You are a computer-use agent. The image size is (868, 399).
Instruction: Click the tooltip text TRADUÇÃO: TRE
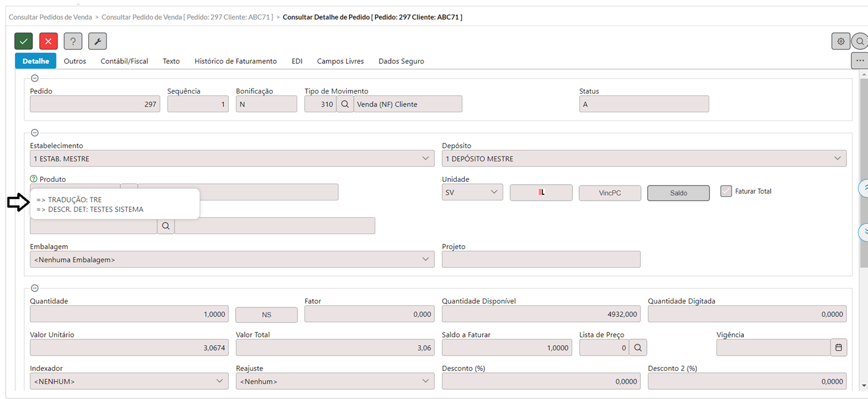(x=69, y=200)
